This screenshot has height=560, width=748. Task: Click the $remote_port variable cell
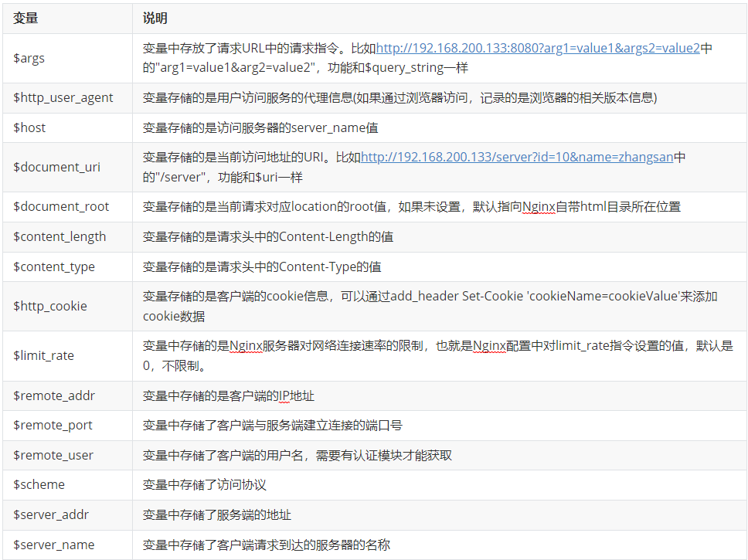coord(53,425)
